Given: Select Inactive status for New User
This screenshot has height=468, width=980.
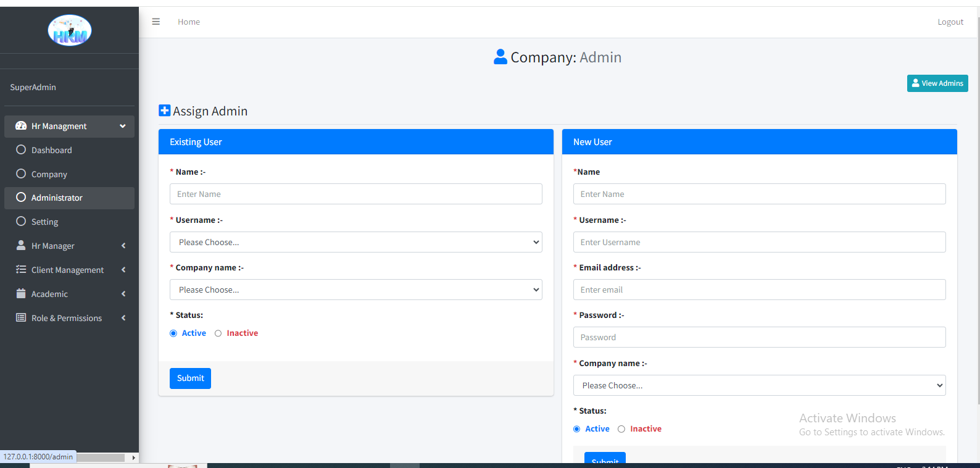Looking at the screenshot, I should click(x=621, y=429).
